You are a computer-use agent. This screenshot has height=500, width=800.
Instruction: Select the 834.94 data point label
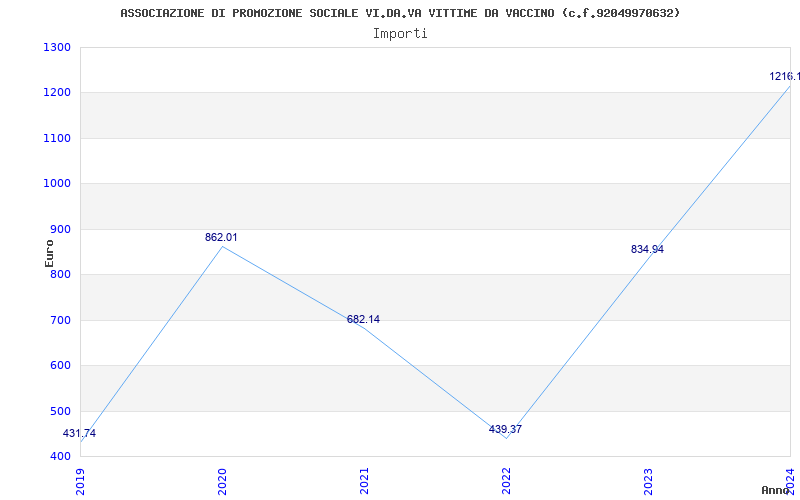pyautogui.click(x=647, y=249)
